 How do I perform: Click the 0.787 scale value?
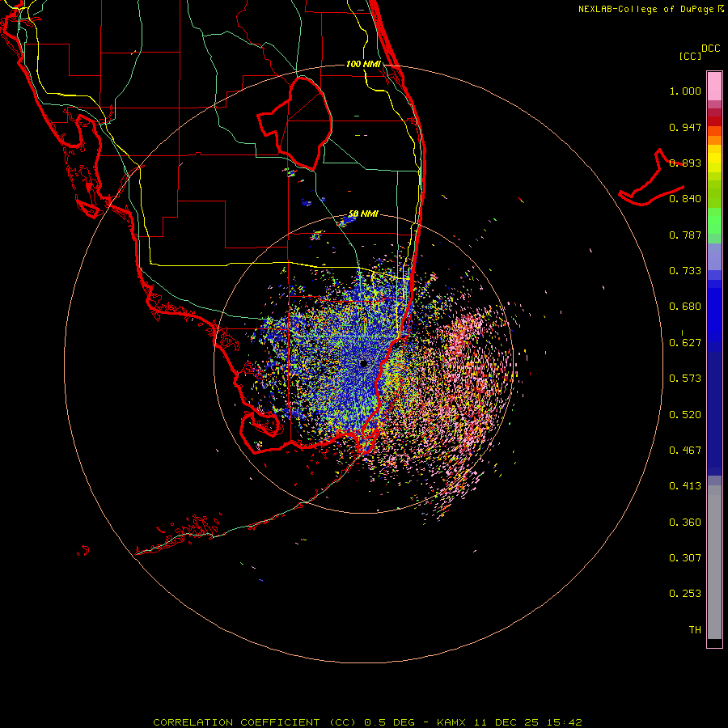(685, 235)
